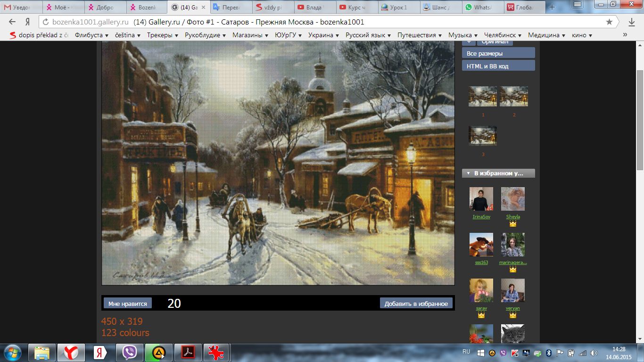The width and height of the screenshot is (644, 362).
Task: Open the 'Путешествия' bookmark folder dropdown
Action: click(x=419, y=35)
